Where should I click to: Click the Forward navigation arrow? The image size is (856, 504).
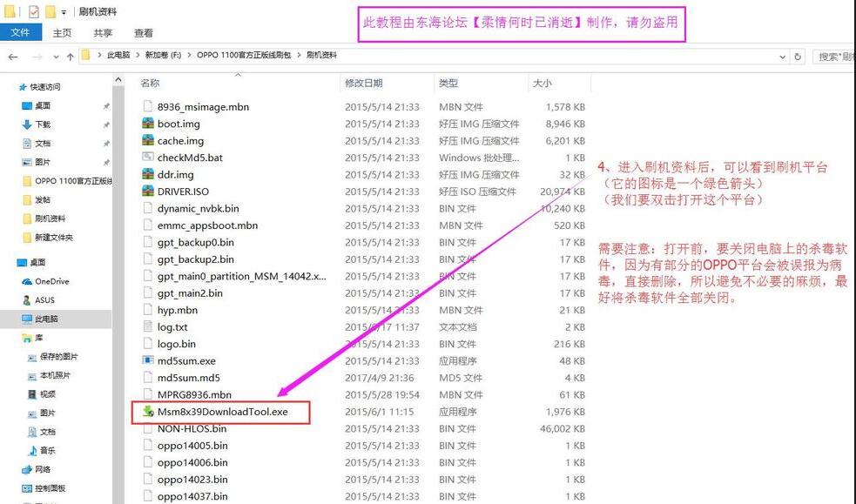(37, 57)
